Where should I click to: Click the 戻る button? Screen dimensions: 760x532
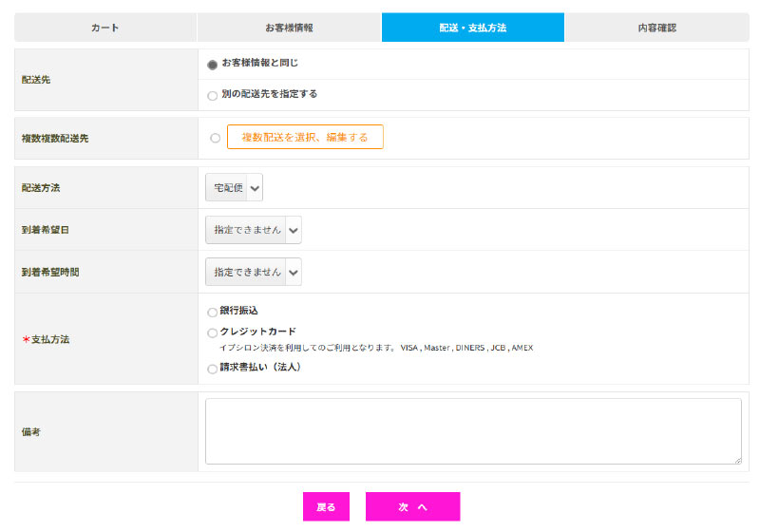pos(326,506)
